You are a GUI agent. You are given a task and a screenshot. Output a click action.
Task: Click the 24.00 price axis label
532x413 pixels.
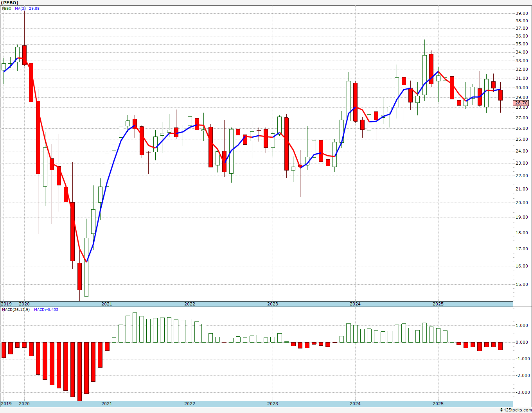(521, 151)
